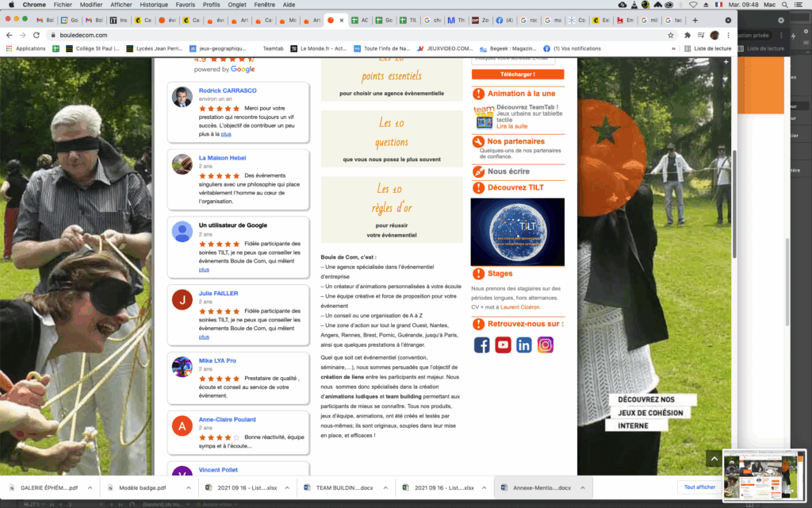812x508 pixels.
Task: Go back using Chrome's back arrow
Action: pos(10,35)
